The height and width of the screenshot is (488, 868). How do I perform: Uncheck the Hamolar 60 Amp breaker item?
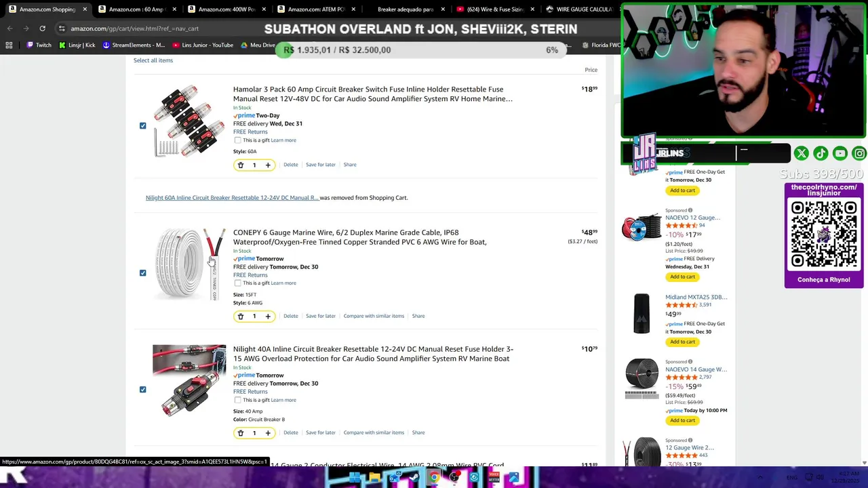pos(142,126)
